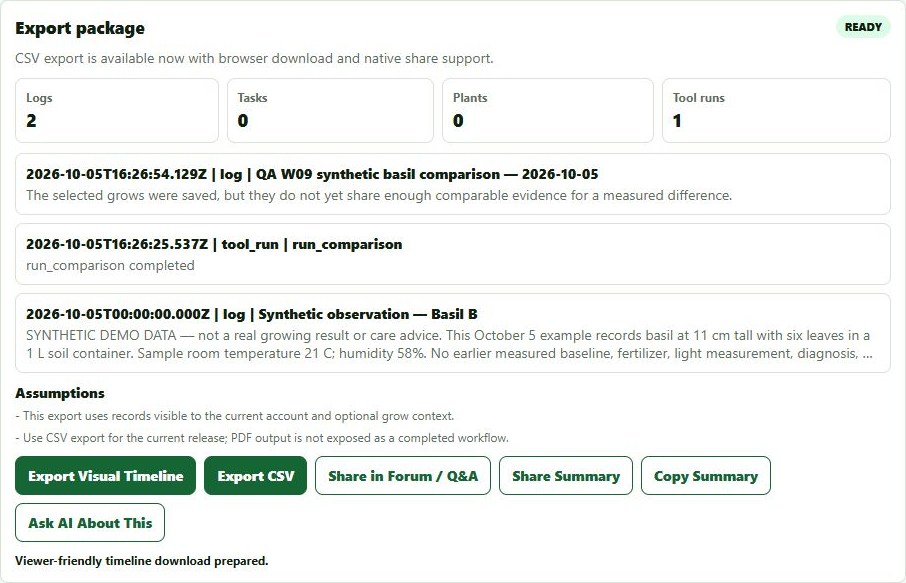Select assumption about PDF output not exposed

tap(262, 438)
